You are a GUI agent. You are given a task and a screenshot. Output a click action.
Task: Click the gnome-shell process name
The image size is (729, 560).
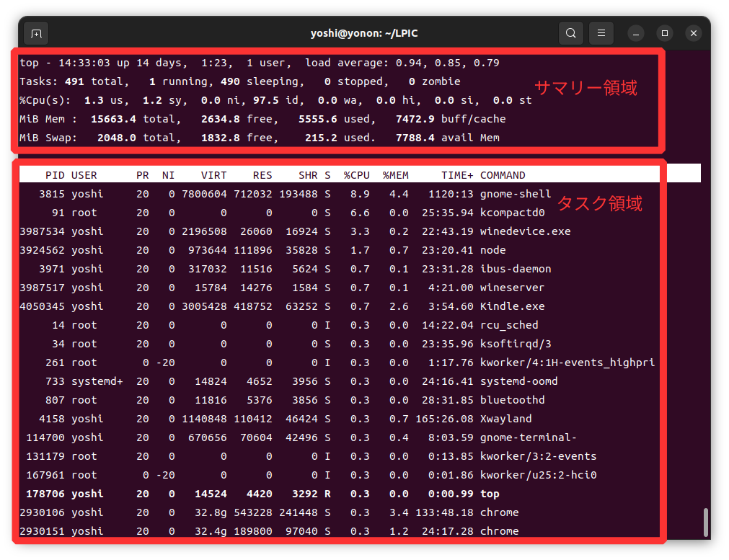[516, 194]
